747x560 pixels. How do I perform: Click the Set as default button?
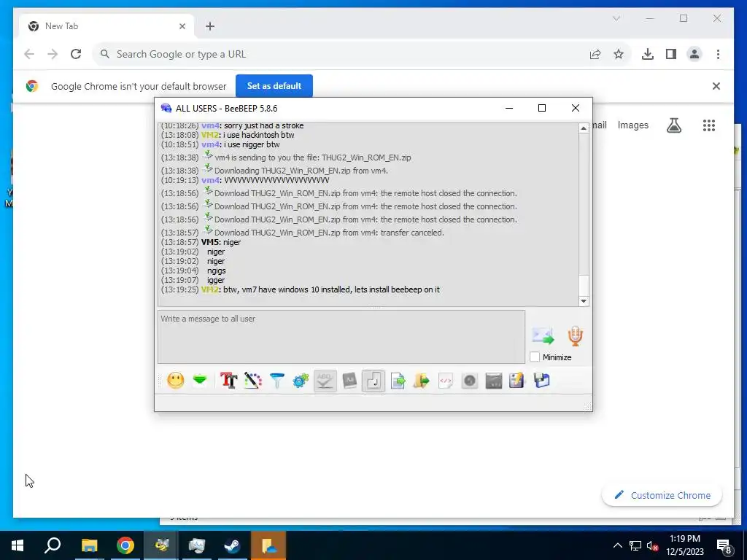tap(274, 86)
